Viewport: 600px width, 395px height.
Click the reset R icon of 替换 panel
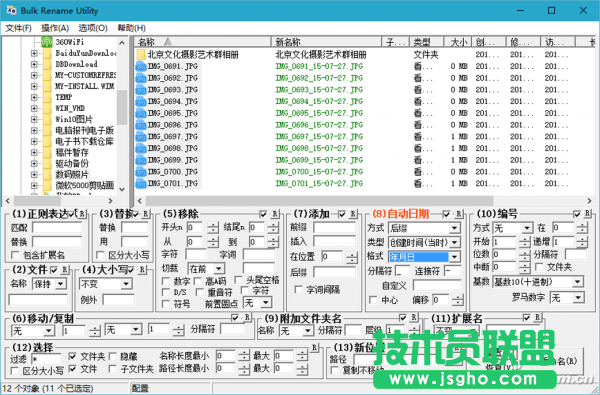(145, 214)
